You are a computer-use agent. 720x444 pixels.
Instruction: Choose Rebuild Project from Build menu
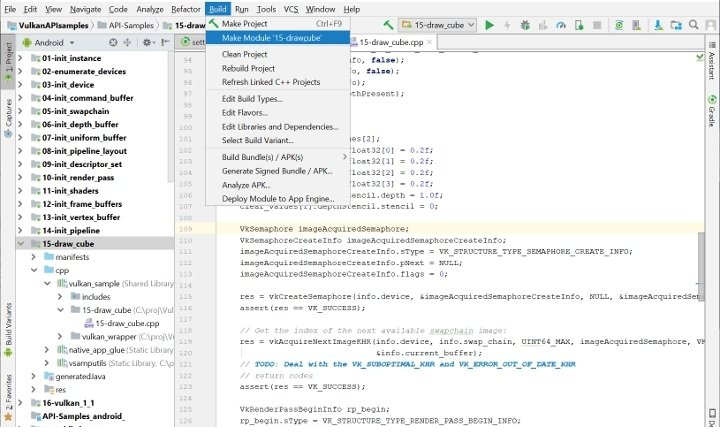click(250, 68)
